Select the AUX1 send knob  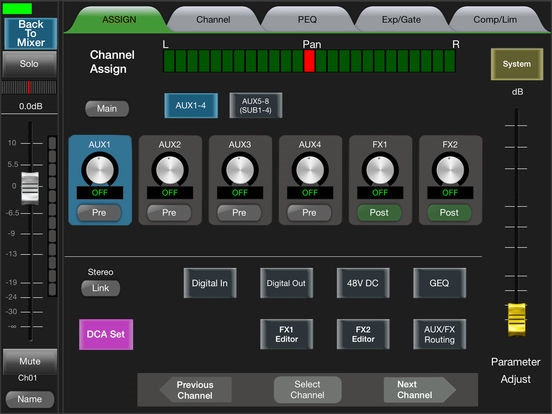pos(100,170)
